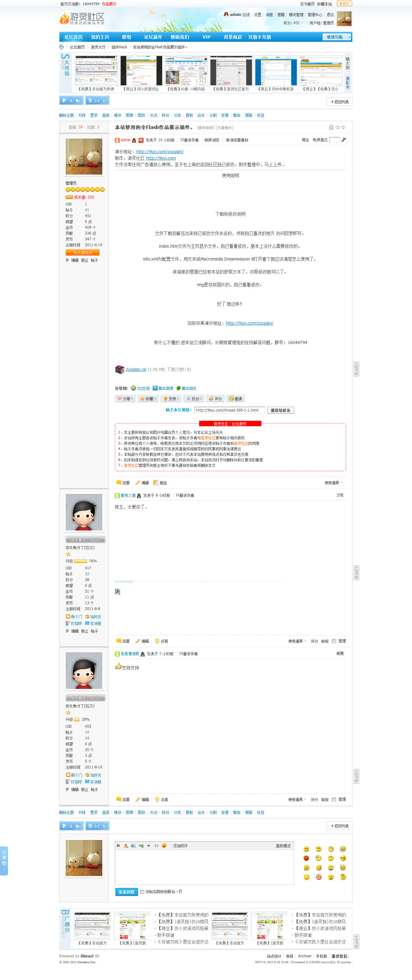
Task: Click the 推送 action under the first post
Action: coord(160,483)
